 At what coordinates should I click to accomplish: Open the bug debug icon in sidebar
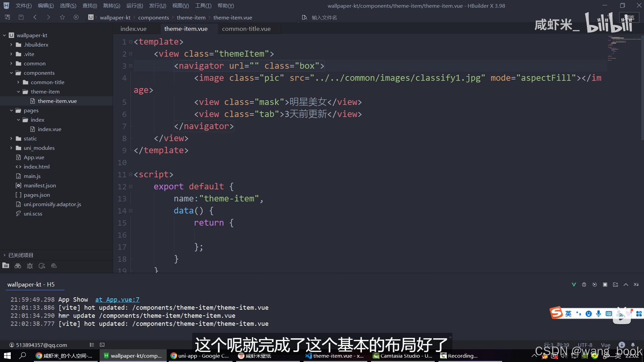[30, 266]
